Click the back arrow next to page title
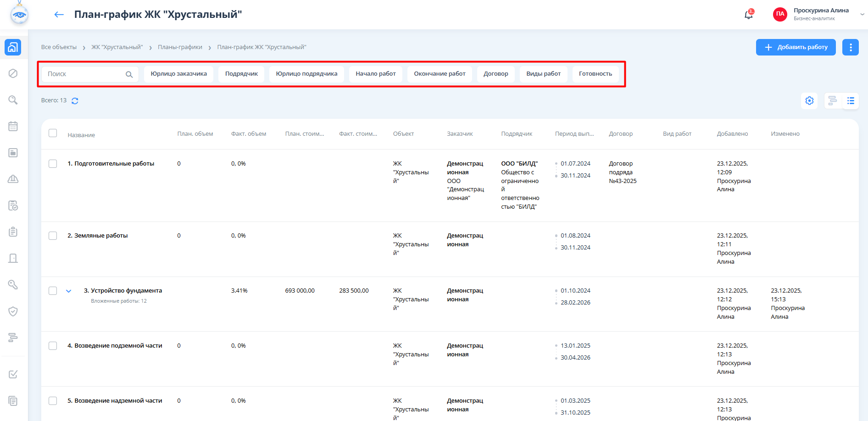The image size is (868, 421). tap(59, 15)
